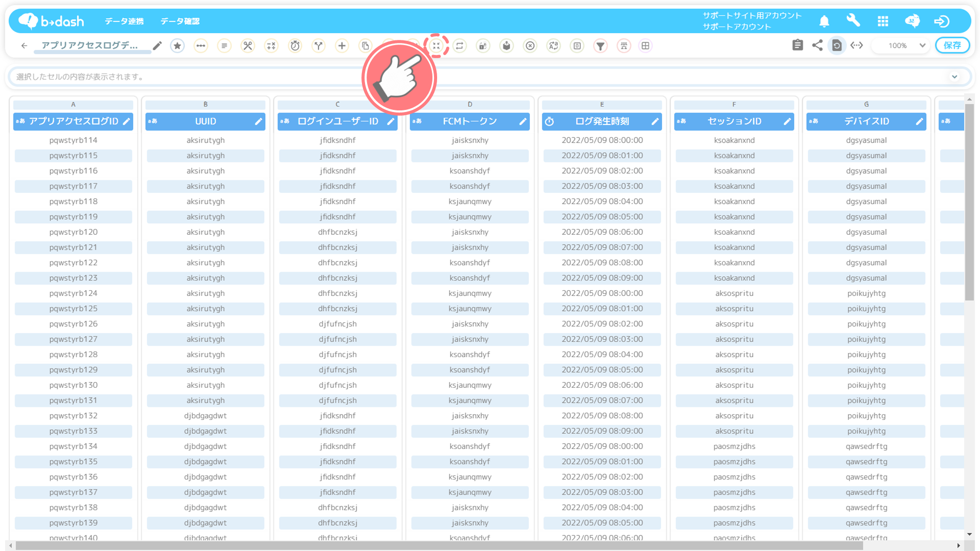Click the circled X delete toolbar icon
Screen dimensions: 980x551
point(530,46)
